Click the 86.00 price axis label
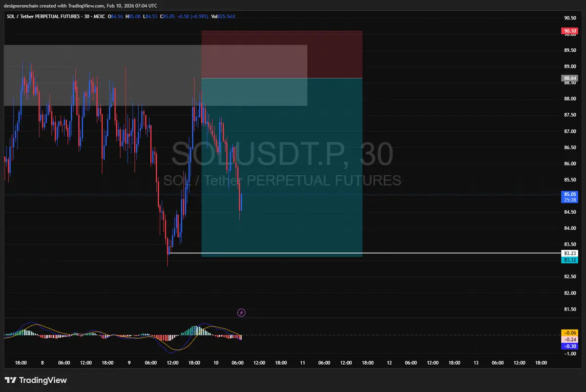The width and height of the screenshot is (586, 392). click(570, 164)
